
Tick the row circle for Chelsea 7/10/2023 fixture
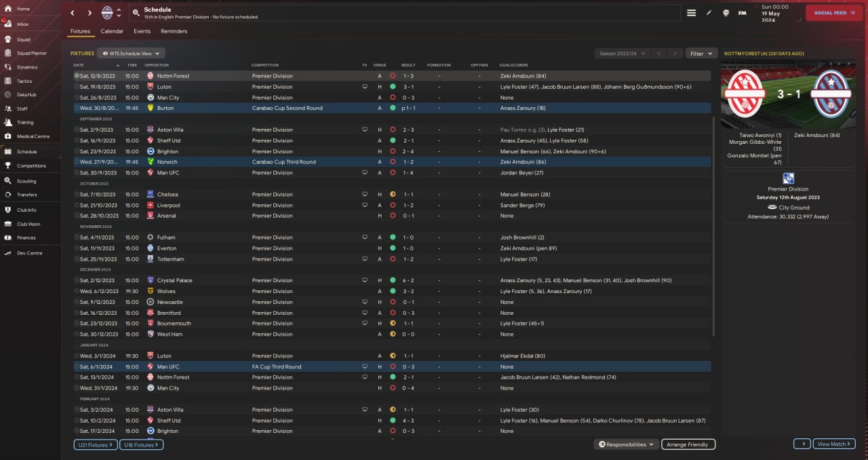point(77,195)
